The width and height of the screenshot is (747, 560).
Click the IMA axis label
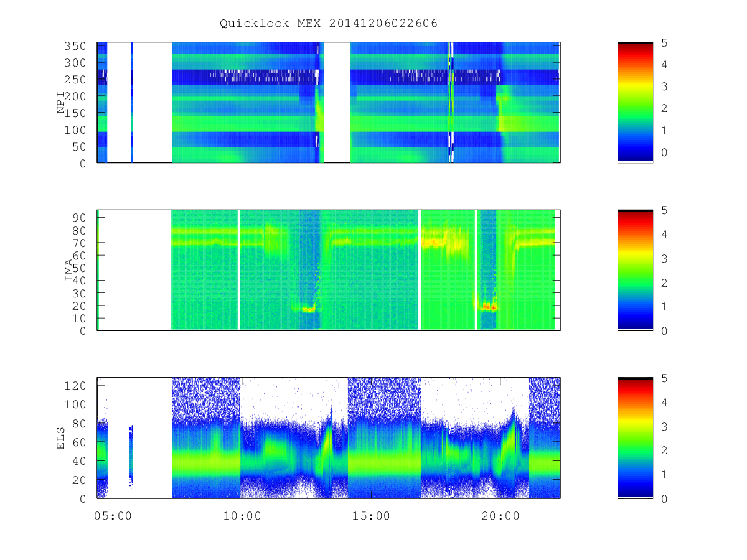click(x=69, y=271)
